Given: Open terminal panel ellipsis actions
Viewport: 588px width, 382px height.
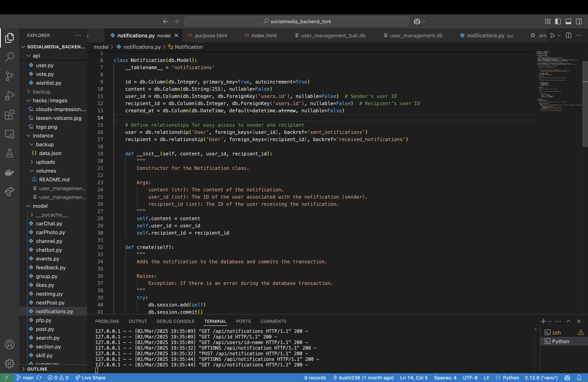Looking at the screenshot, I should 558,321.
